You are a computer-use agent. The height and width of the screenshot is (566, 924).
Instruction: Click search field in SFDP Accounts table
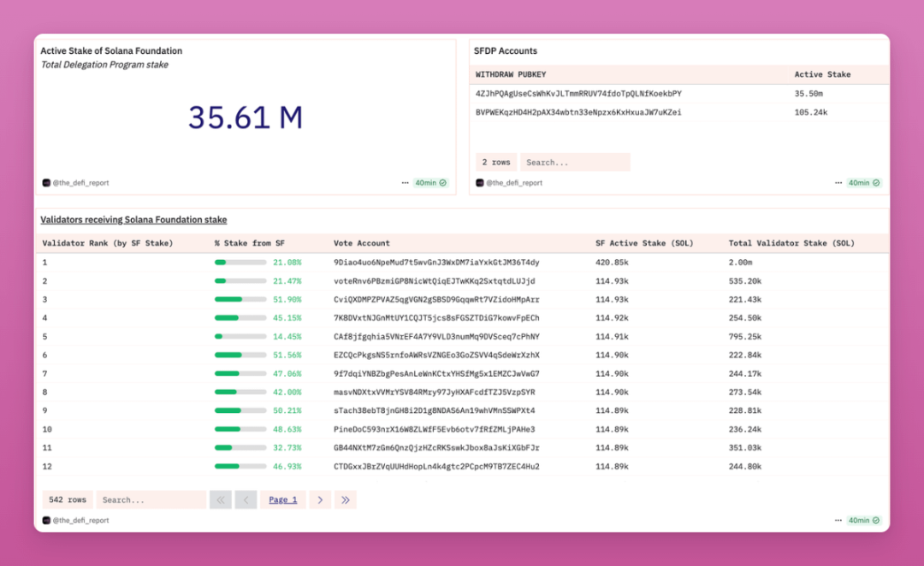(575, 162)
